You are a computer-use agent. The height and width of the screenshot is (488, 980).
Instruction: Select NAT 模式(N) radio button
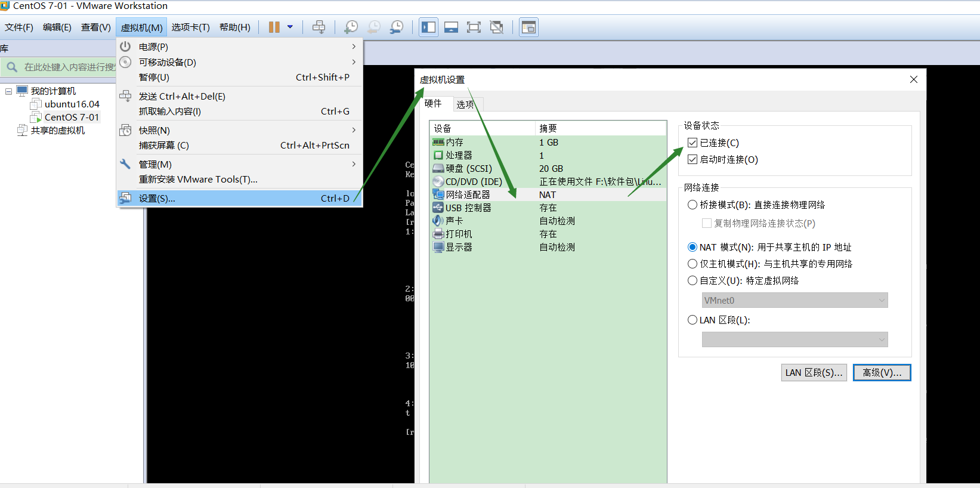693,247
